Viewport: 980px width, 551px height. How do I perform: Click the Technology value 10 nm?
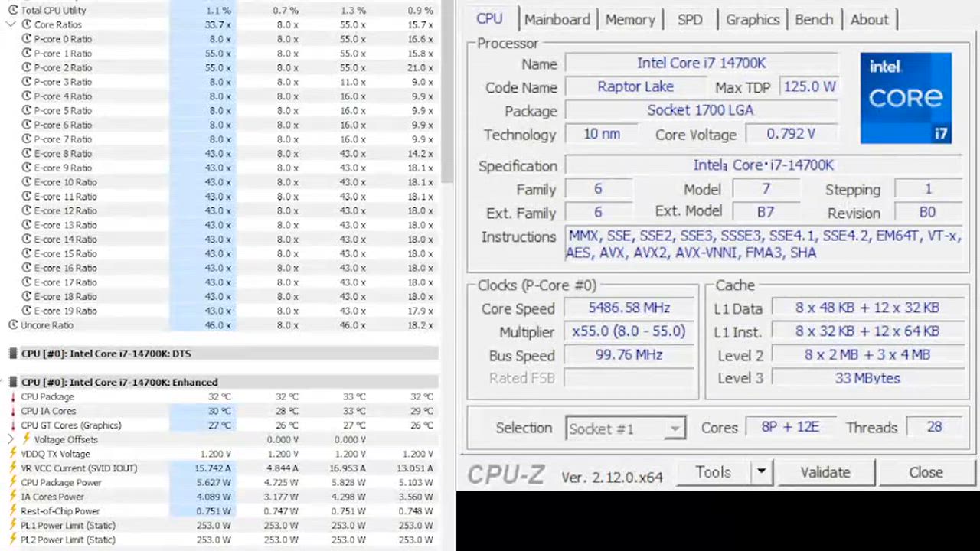coord(602,134)
